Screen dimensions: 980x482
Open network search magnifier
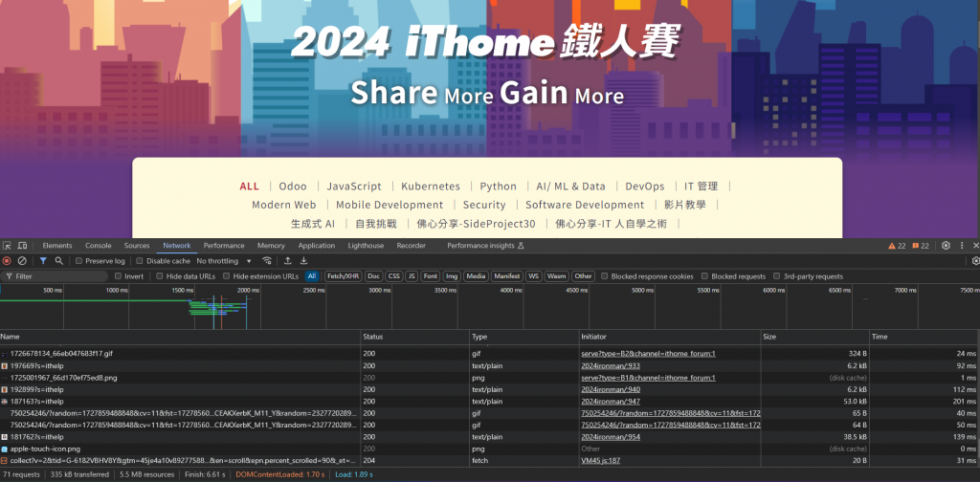click(58, 261)
